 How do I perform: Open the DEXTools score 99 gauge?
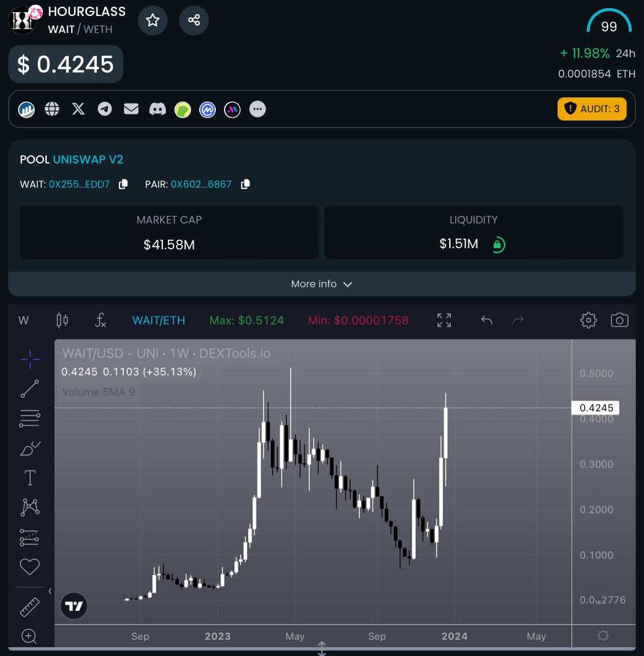click(x=609, y=22)
